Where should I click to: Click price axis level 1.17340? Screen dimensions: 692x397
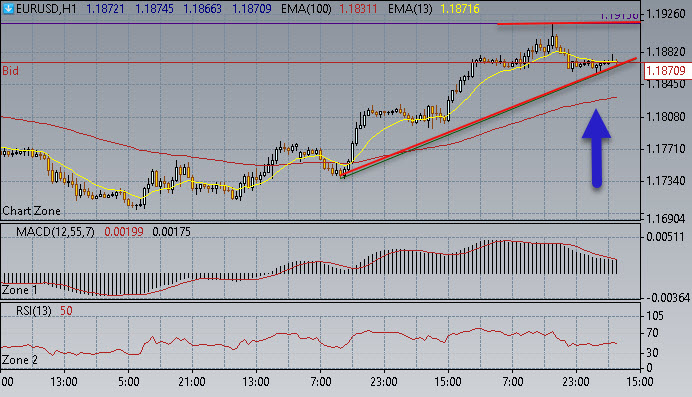point(666,181)
